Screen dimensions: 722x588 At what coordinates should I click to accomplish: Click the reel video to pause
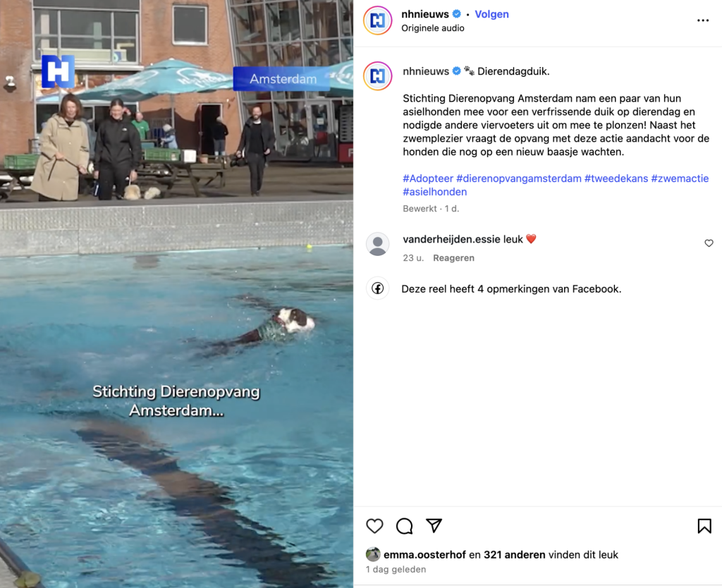click(176, 294)
